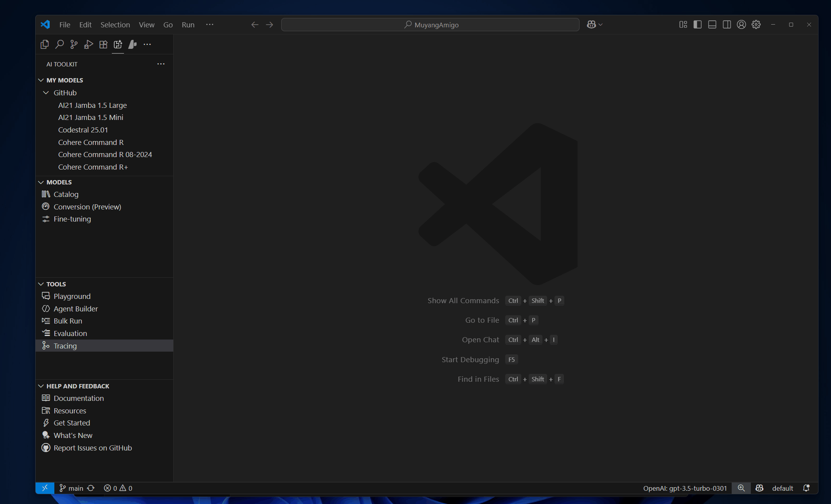This screenshot has width=831, height=504.
Task: Collapse the HELP AND FEEDBACK section
Action: (104, 386)
